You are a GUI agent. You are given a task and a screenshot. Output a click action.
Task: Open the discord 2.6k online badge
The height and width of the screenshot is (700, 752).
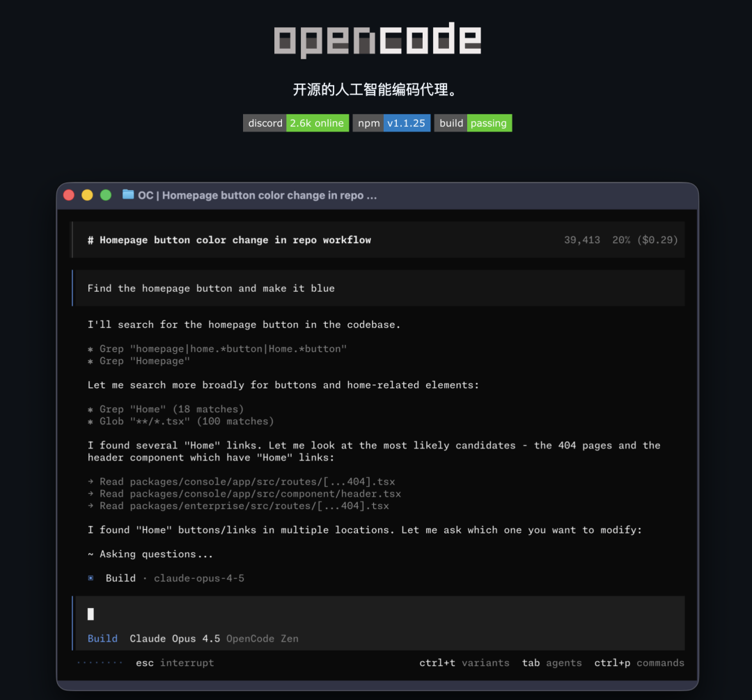[296, 123]
